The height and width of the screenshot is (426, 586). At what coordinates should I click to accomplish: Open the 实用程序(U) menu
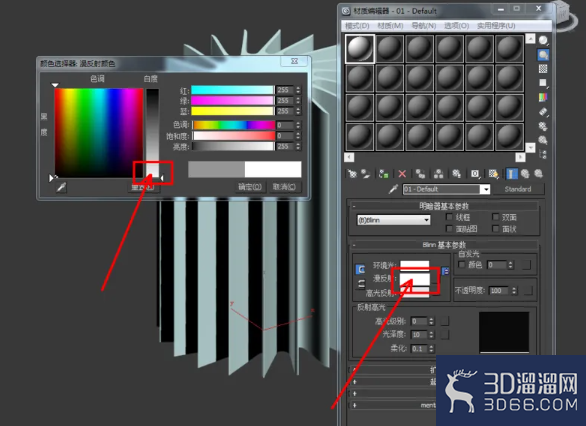coord(496,26)
